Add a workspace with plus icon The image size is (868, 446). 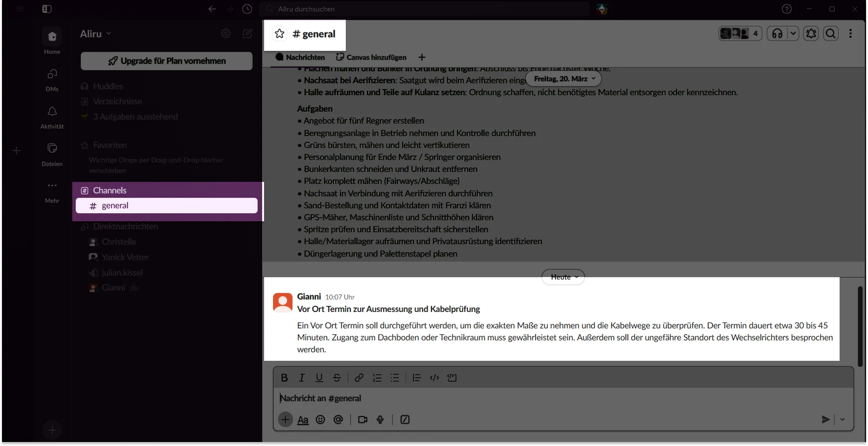[x=16, y=150]
